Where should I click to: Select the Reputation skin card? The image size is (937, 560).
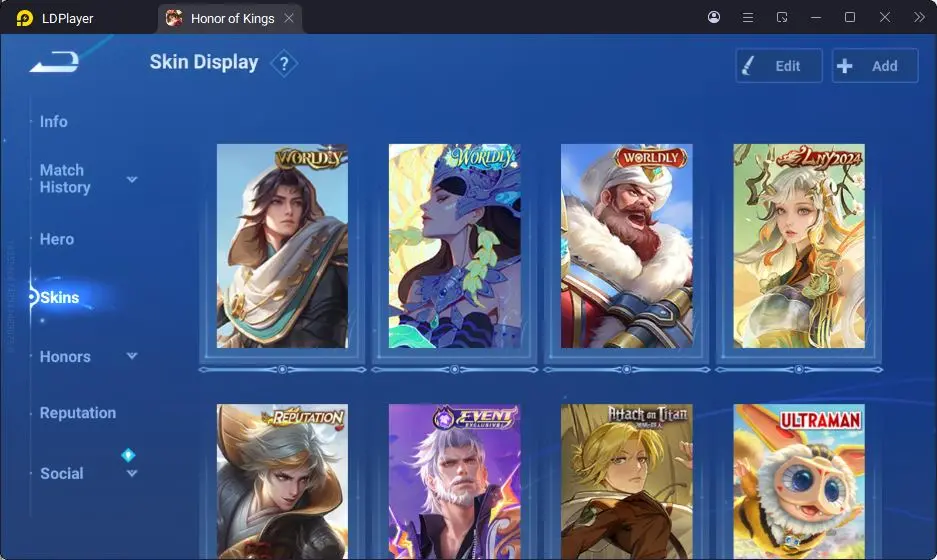282,482
